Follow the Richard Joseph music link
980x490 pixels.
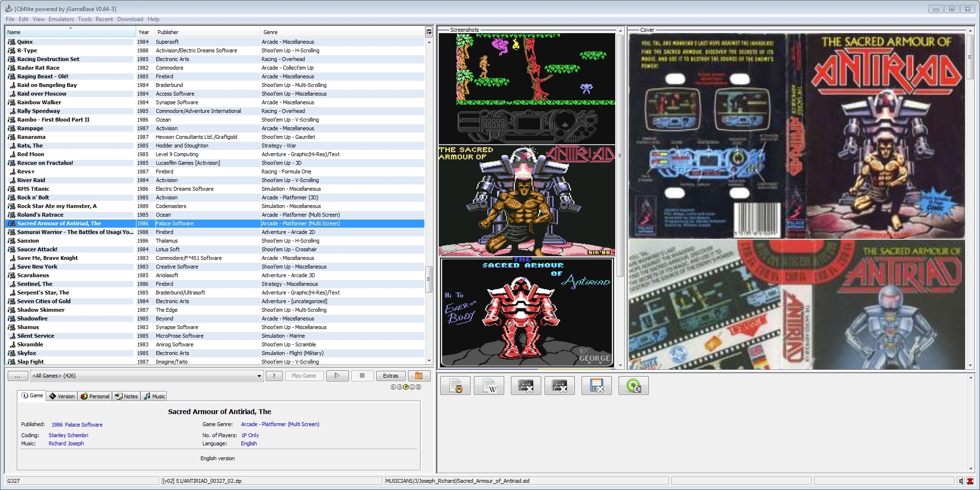(x=66, y=443)
